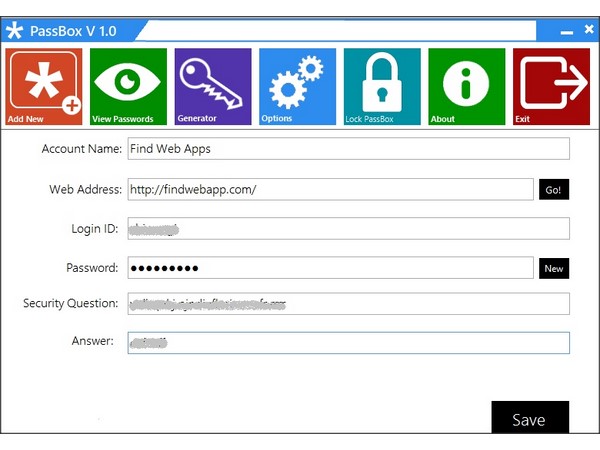Launch the password Generator key tile
The width and height of the screenshot is (600, 450).
click(213, 87)
